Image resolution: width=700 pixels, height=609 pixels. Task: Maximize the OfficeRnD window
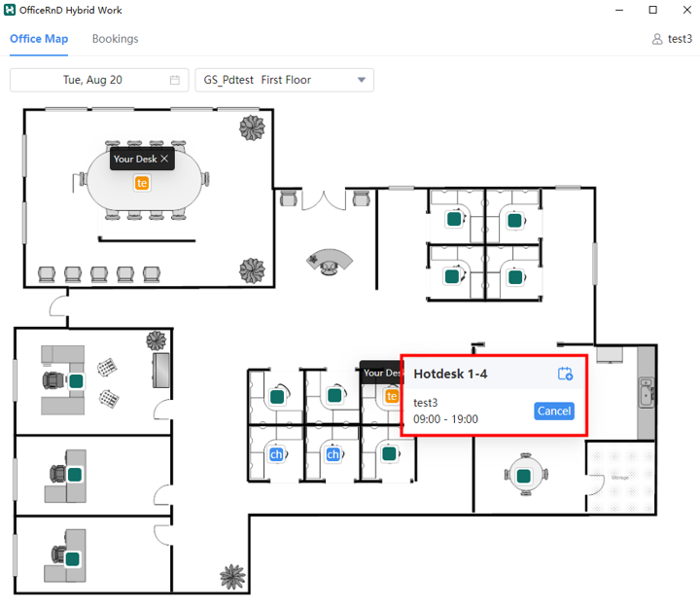pos(652,10)
